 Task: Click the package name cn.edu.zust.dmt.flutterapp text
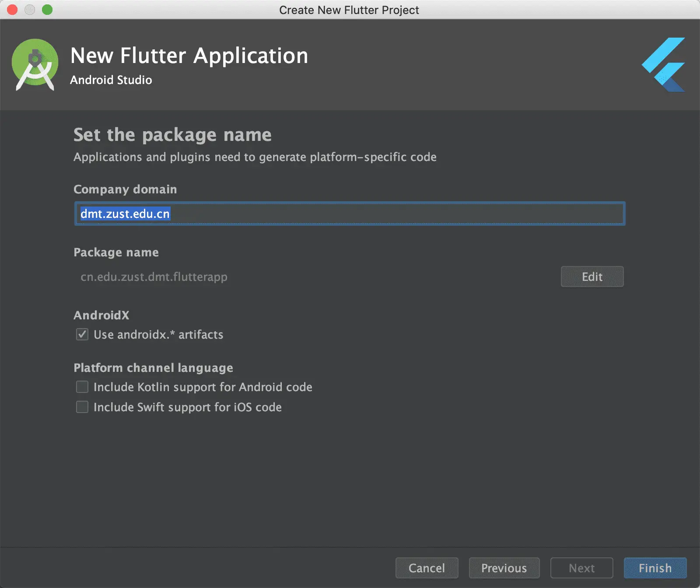coord(154,277)
